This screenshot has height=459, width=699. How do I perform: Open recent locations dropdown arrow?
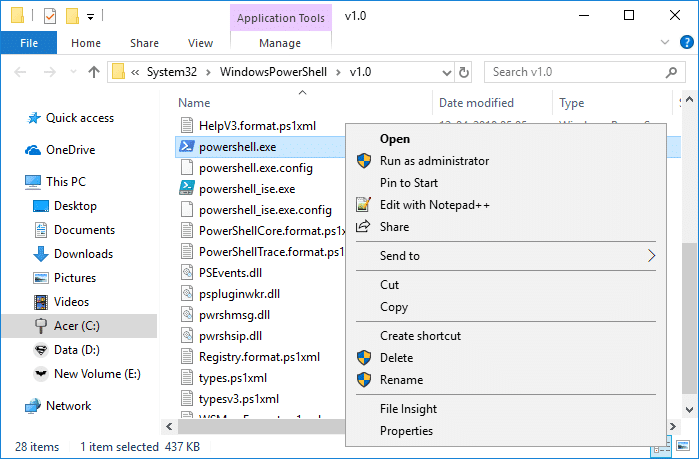pos(73,72)
